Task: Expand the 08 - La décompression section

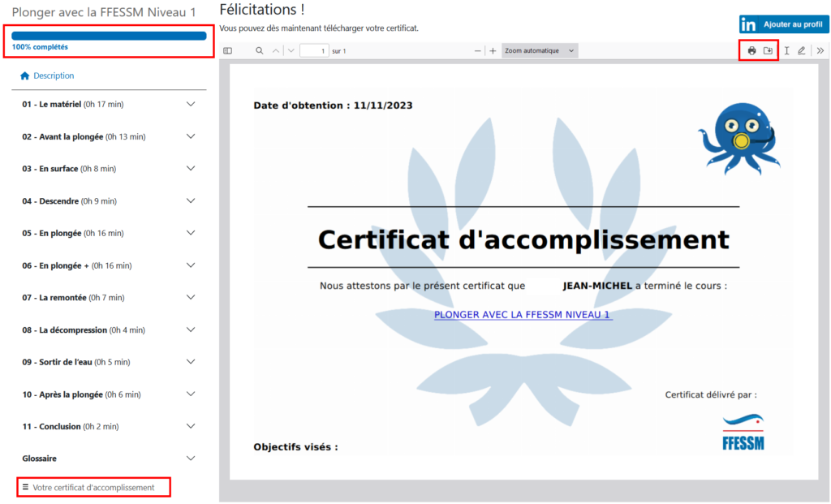Action: point(191,330)
